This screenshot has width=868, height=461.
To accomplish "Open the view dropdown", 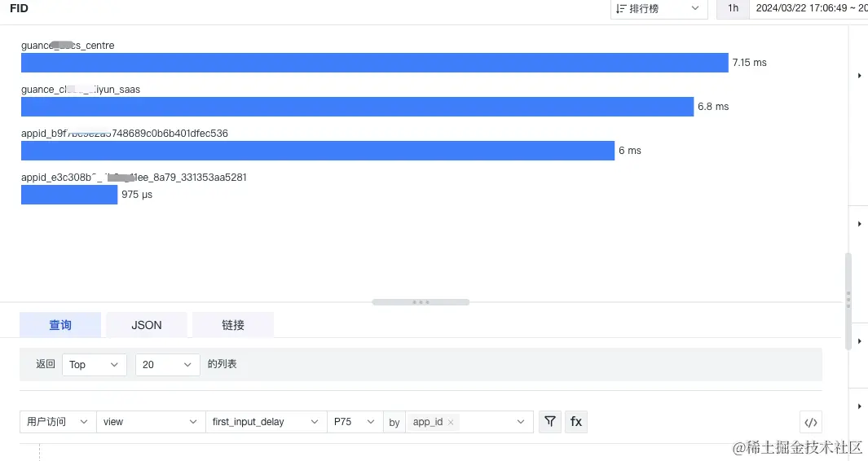I will 151,422.
